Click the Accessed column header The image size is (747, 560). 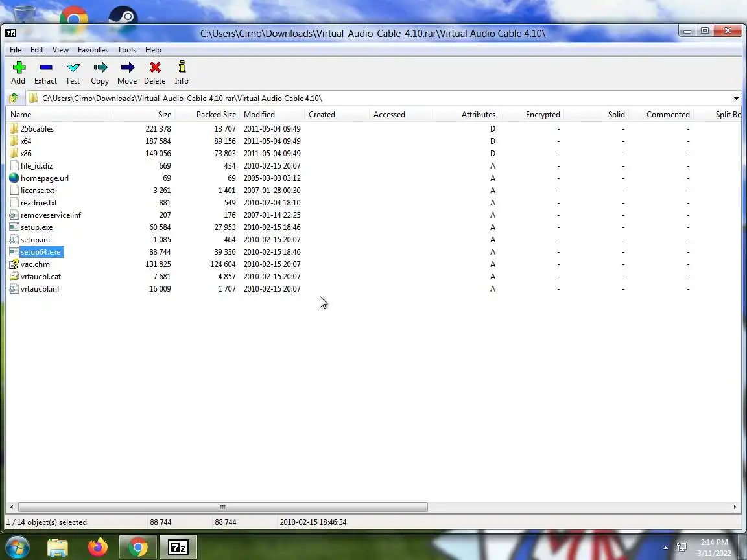401,115
